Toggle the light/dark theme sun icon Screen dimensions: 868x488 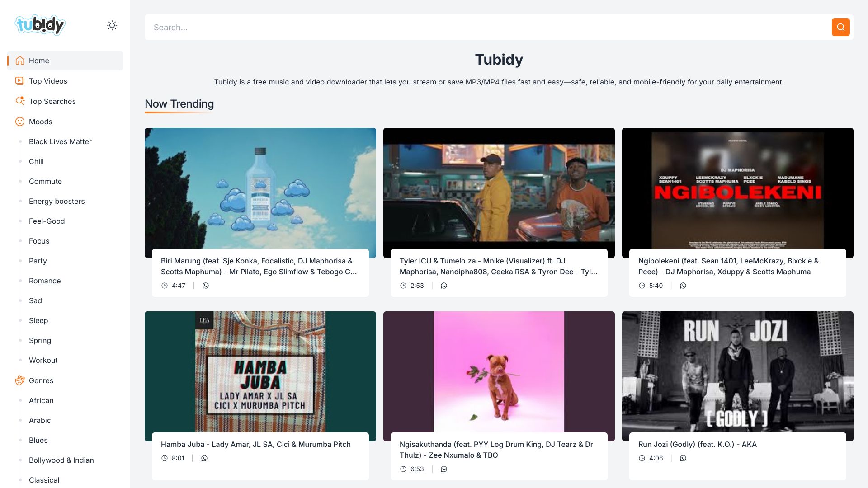tap(112, 25)
